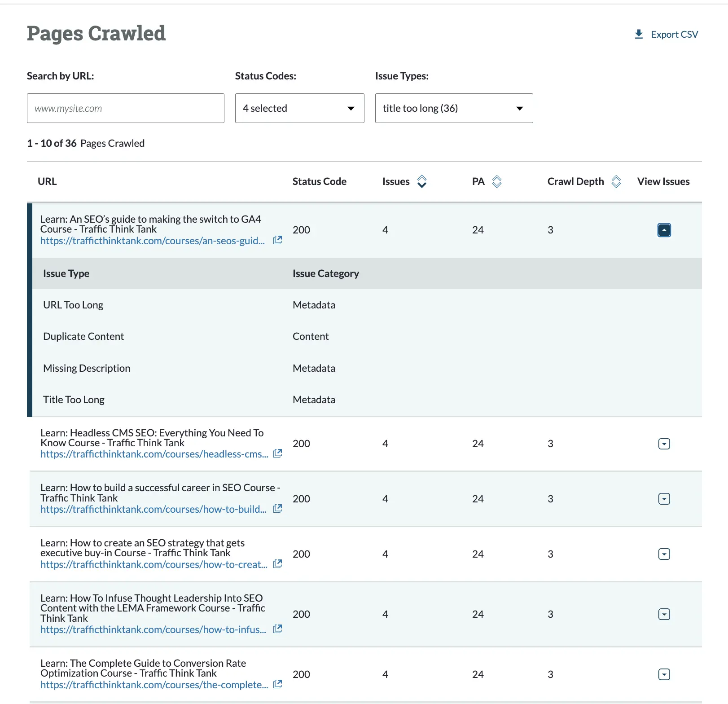Expand issues for LEMA Framework course row

(664, 614)
